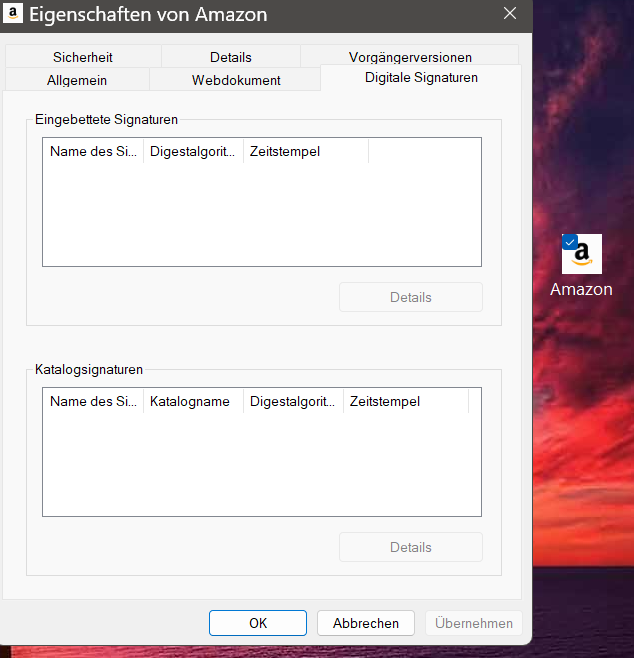Confirm with the OK button

[x=258, y=623]
